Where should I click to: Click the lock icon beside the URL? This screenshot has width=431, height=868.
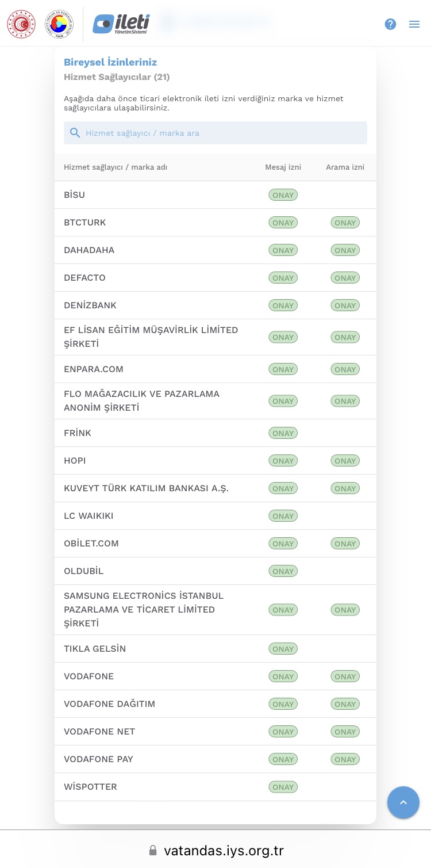[153, 850]
